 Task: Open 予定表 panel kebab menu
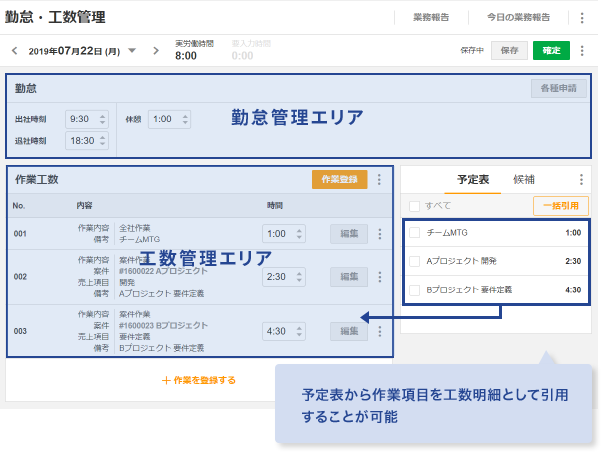click(582, 180)
